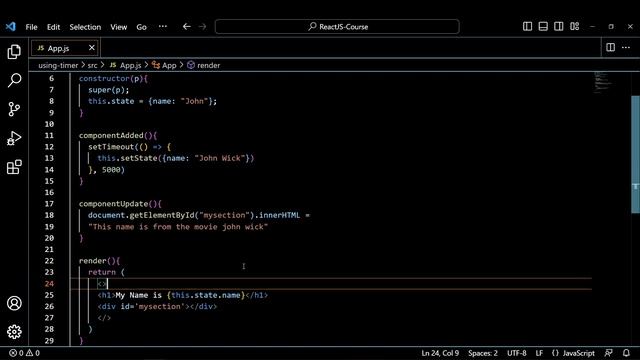The height and width of the screenshot is (360, 640).
Task: Click the render method breadcrumb
Action: click(x=204, y=65)
